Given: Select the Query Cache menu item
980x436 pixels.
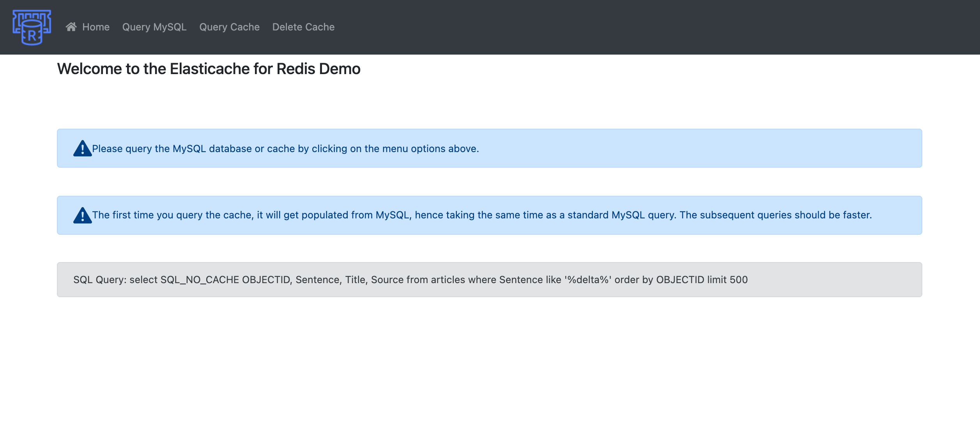Looking at the screenshot, I should click(x=229, y=27).
